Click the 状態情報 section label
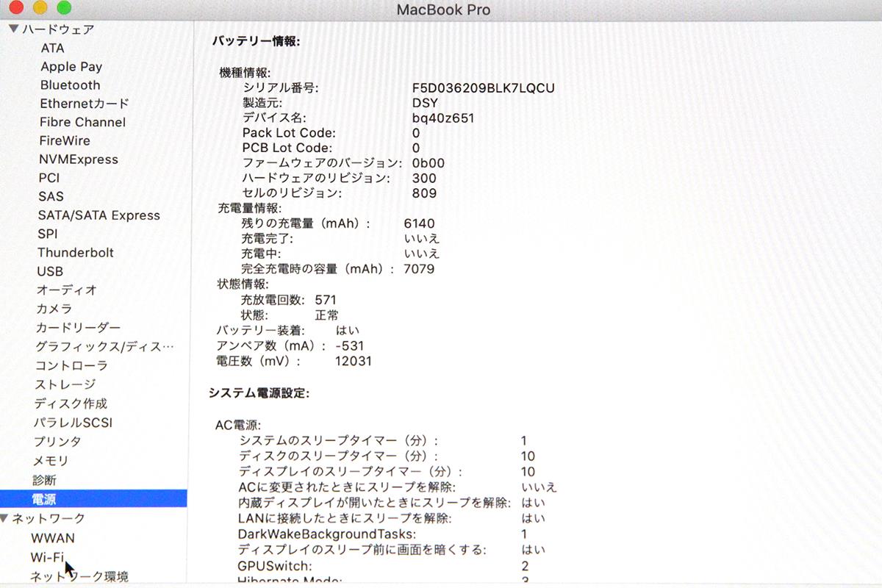882x588 pixels. point(243,284)
